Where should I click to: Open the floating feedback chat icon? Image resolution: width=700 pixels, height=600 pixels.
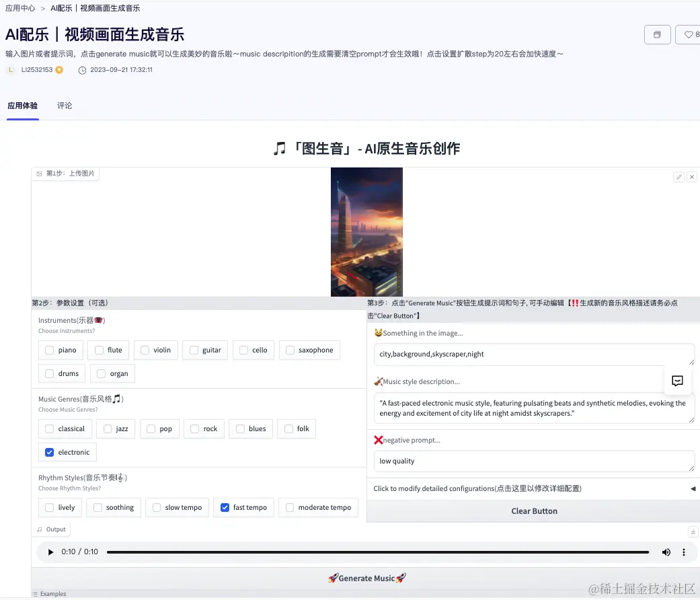coord(677,381)
